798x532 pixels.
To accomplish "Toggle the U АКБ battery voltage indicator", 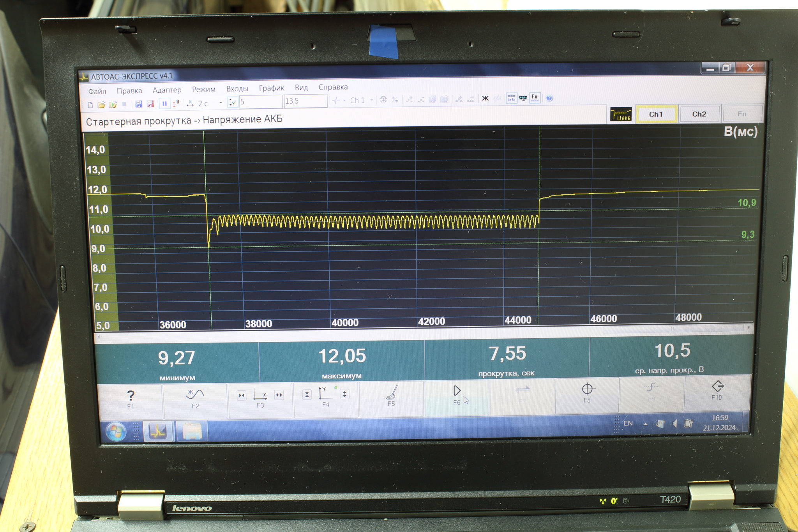I will (x=621, y=115).
